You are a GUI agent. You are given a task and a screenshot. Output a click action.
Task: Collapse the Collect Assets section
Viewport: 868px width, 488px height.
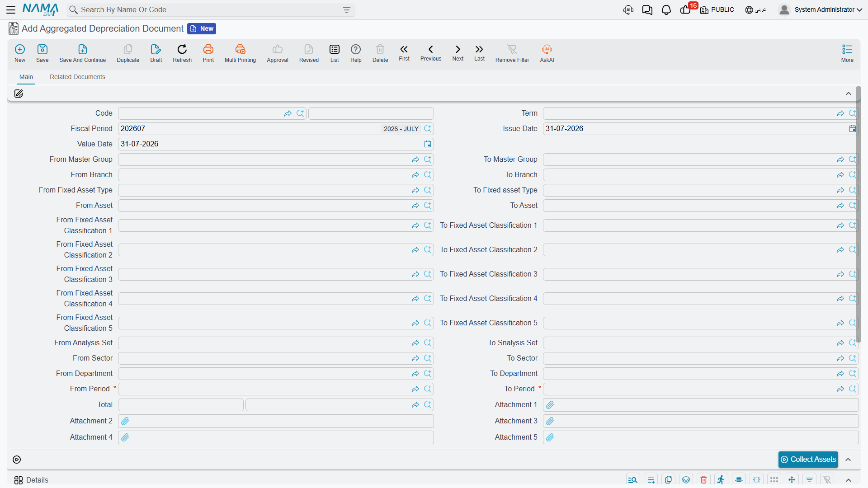click(x=849, y=460)
